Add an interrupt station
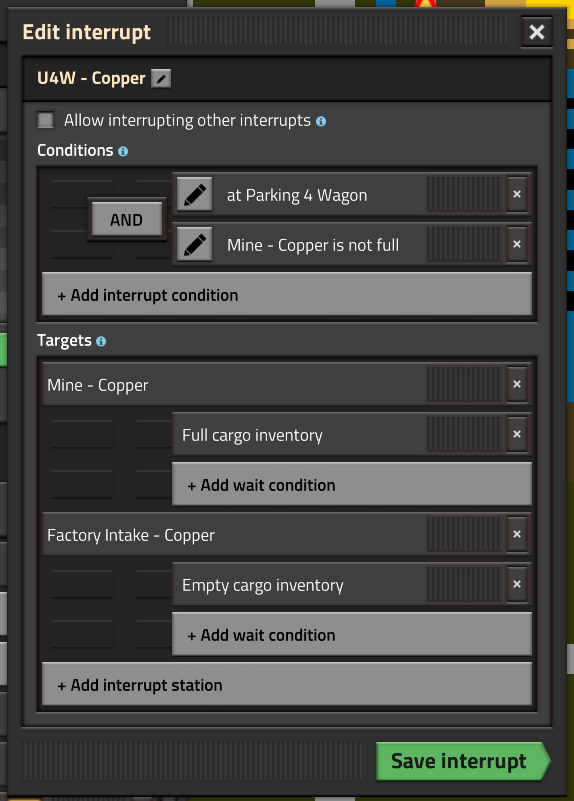 [287, 685]
